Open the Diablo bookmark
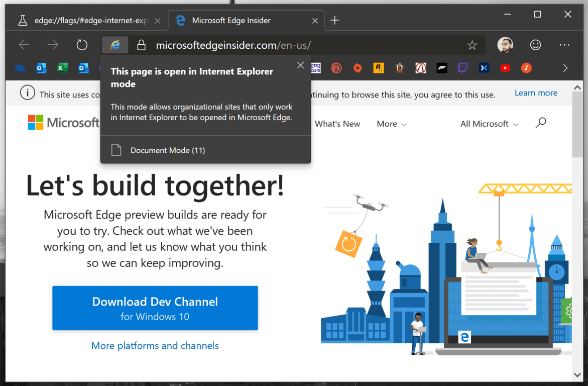 [x=399, y=68]
